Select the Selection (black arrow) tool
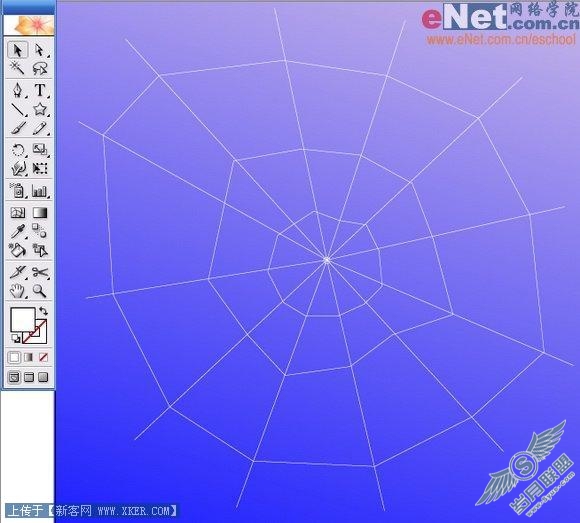The width and height of the screenshot is (580, 523). tap(17, 50)
